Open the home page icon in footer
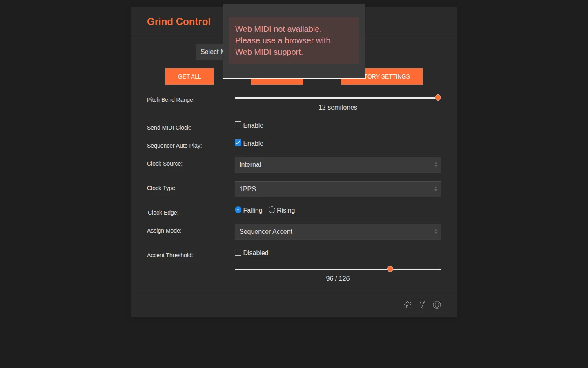Image resolution: width=588 pixels, height=368 pixels. 408,305
